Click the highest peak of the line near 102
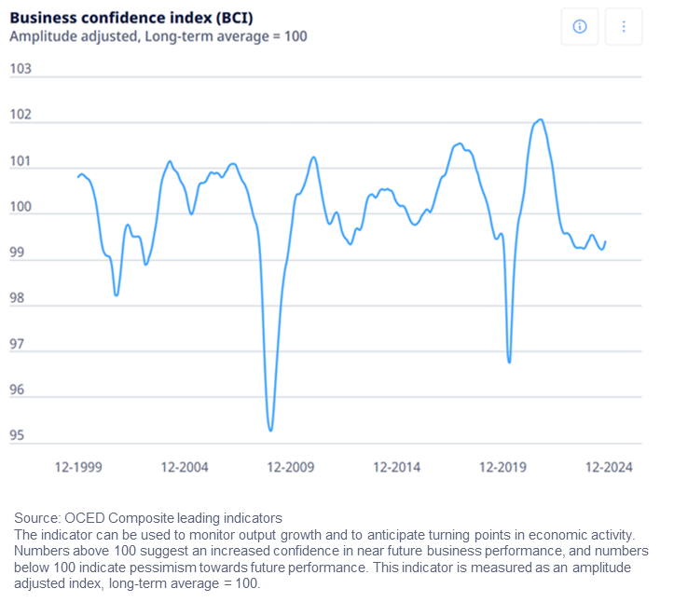 click(540, 119)
